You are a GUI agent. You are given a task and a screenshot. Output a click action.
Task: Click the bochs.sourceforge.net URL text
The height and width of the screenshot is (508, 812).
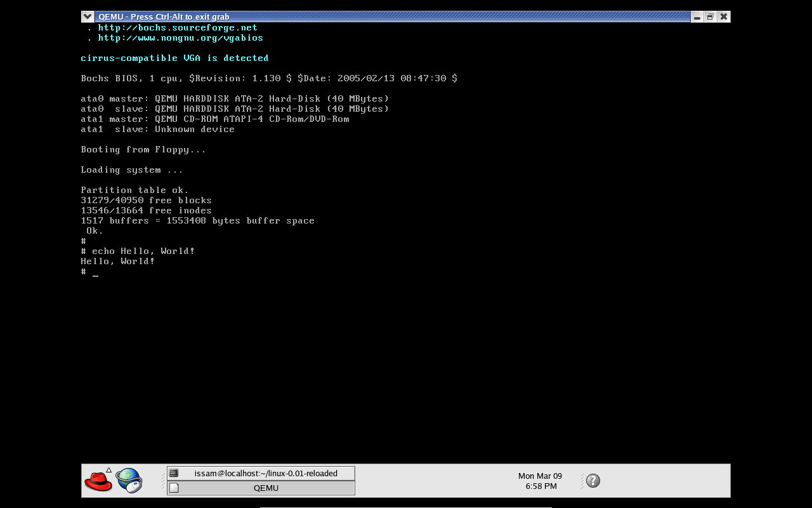point(178,28)
